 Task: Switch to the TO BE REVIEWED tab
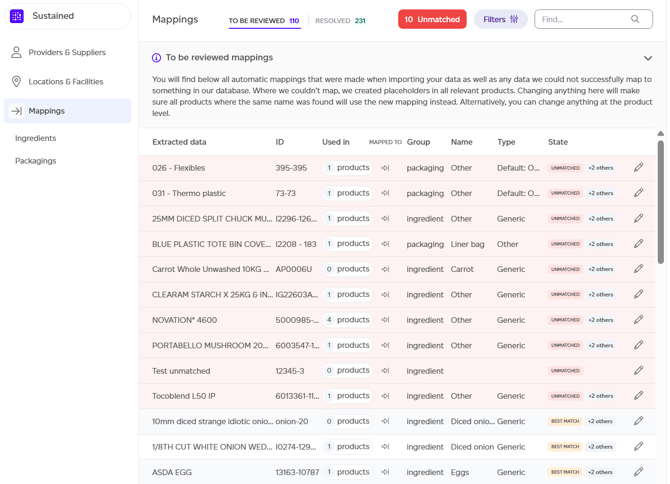pyautogui.click(x=264, y=21)
